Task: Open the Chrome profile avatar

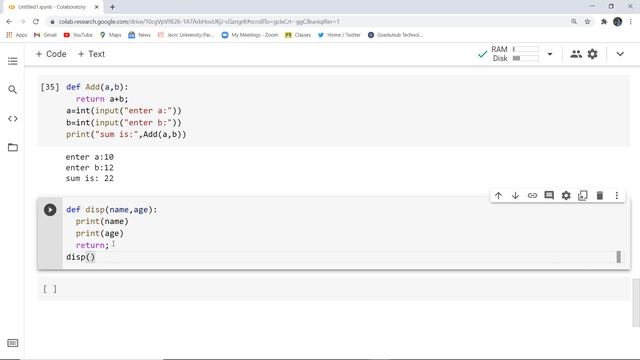Action: click(x=618, y=22)
